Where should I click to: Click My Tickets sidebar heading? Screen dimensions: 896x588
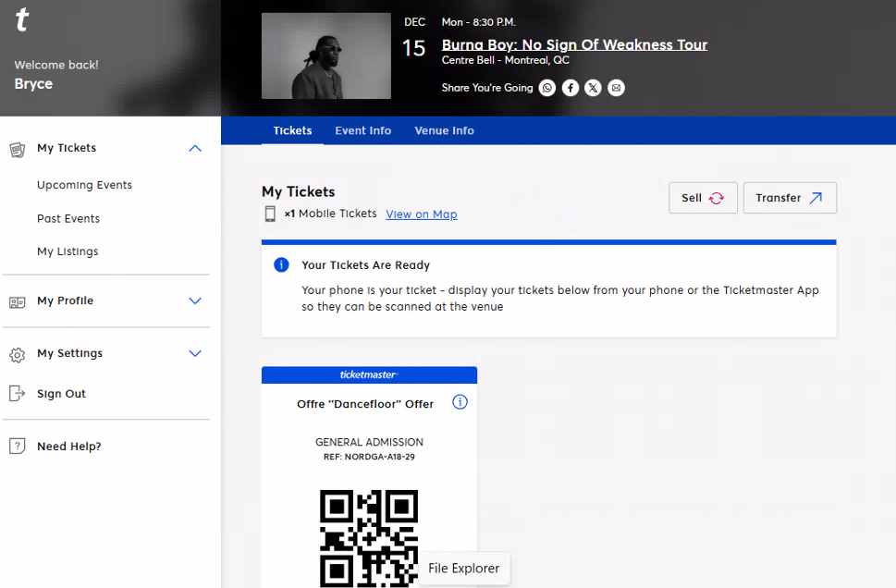pyautogui.click(x=67, y=148)
